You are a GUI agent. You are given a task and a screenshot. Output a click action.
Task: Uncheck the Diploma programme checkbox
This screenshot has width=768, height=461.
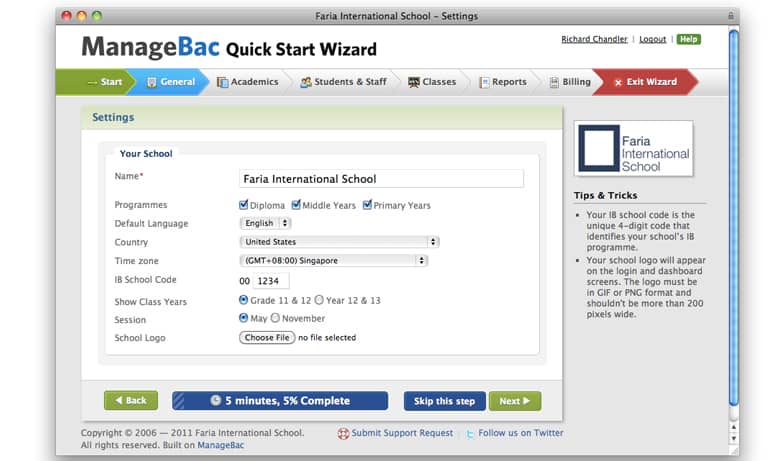243,205
